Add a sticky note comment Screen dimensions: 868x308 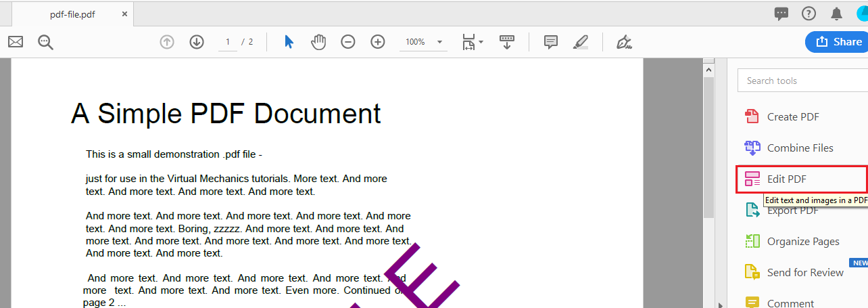point(551,42)
